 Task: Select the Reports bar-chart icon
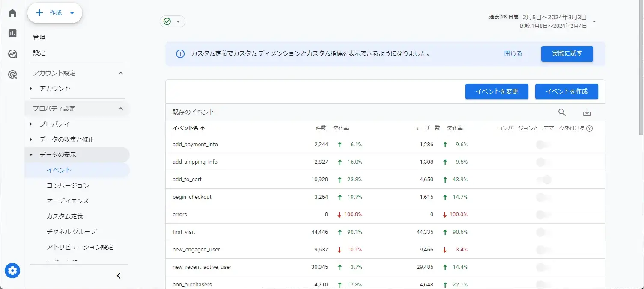pyautogui.click(x=12, y=33)
